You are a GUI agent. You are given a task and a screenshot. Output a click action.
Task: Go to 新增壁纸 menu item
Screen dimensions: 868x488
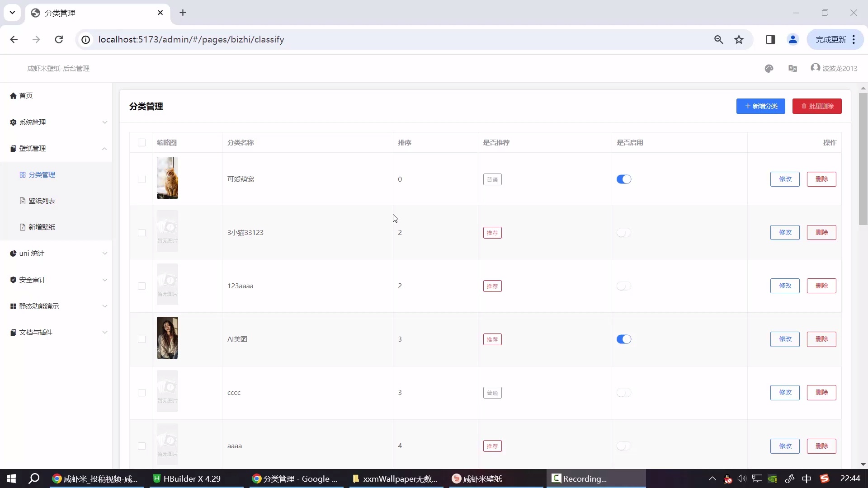point(42,227)
